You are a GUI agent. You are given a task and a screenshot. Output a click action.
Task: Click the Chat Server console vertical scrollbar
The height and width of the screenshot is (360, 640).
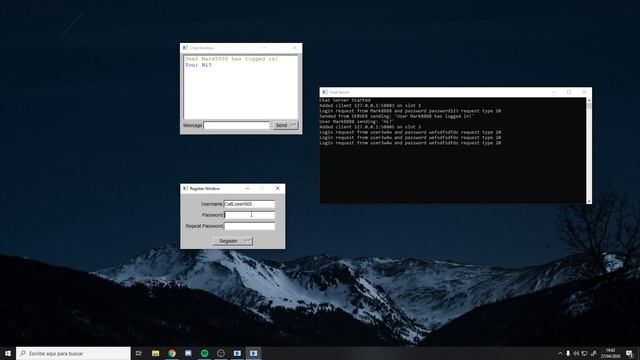click(589, 151)
